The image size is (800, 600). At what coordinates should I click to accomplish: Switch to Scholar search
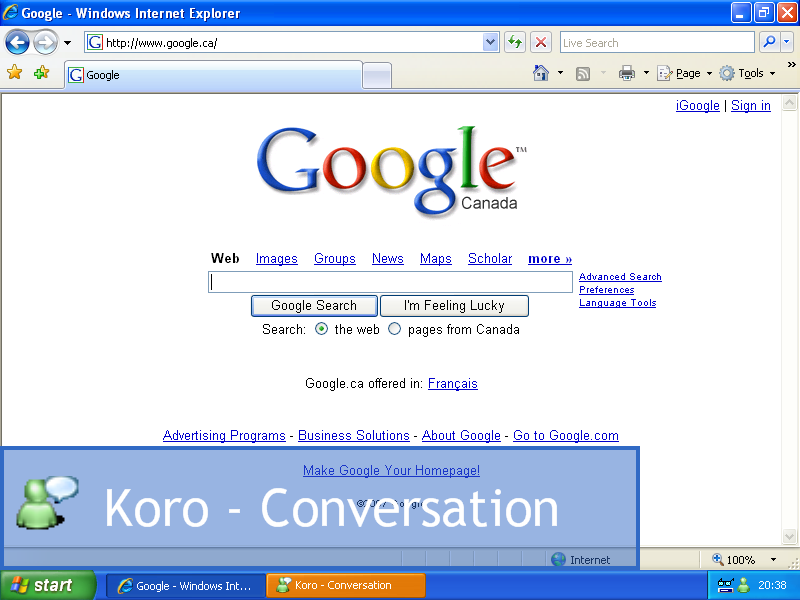tap(490, 259)
